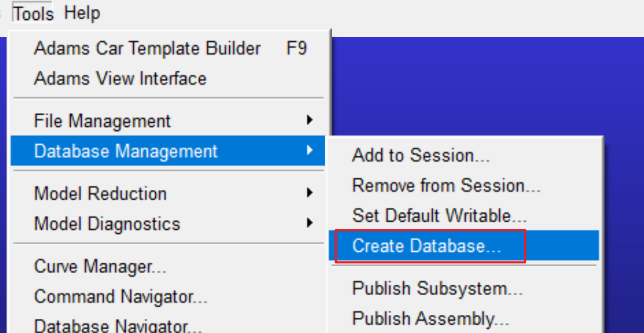Viewport: 644px width, 333px height.
Task: Select Database Management menu item
Action: pos(167,151)
